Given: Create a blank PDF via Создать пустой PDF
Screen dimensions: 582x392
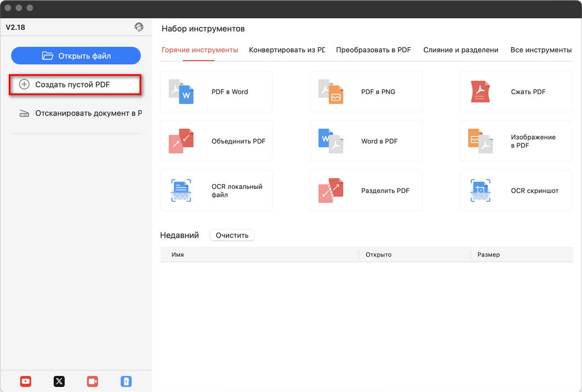Looking at the screenshot, I should tap(75, 85).
